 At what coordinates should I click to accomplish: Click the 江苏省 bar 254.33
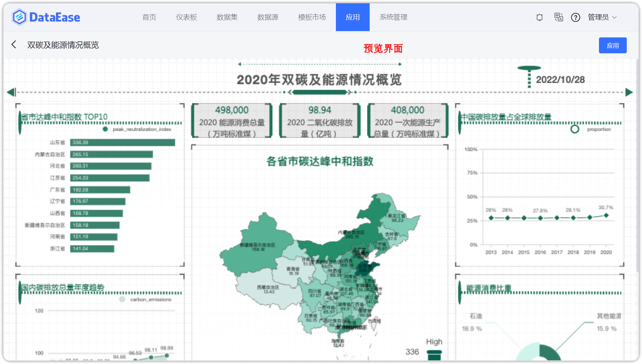coord(110,178)
